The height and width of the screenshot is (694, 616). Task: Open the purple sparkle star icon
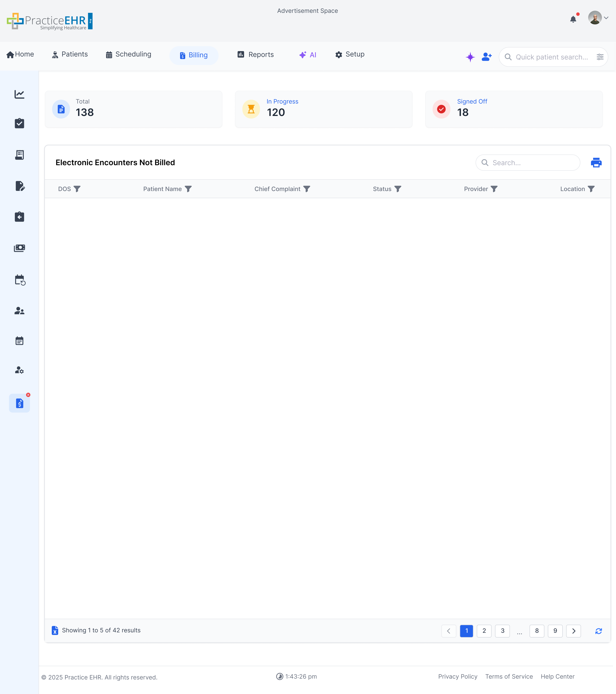(470, 57)
